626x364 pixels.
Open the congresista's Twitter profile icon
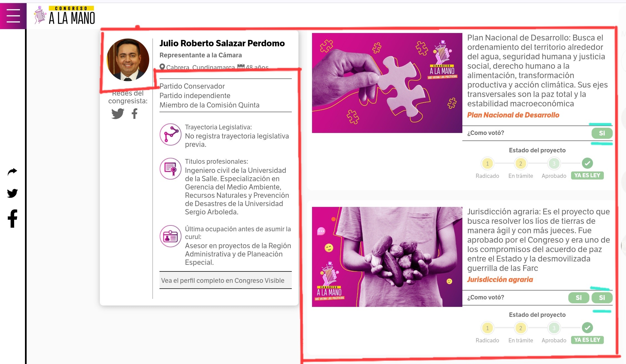pyautogui.click(x=118, y=114)
